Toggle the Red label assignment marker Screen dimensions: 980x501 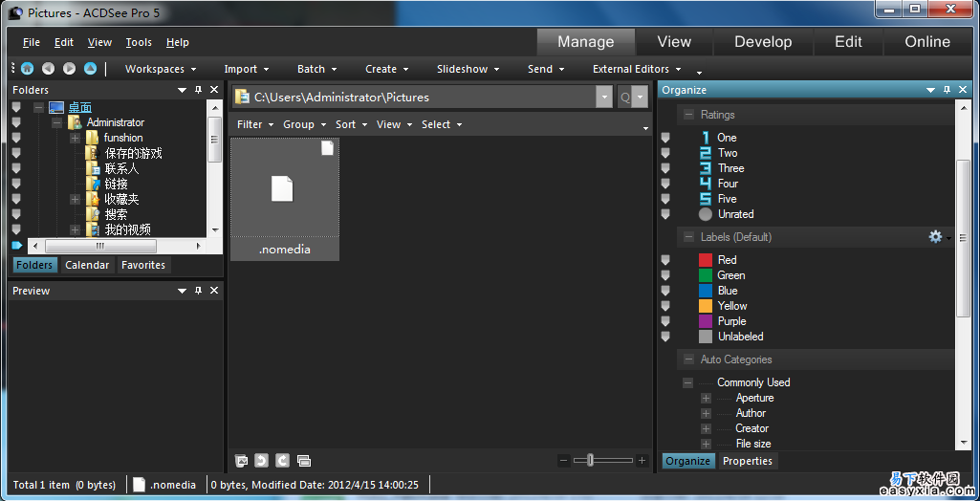click(665, 260)
